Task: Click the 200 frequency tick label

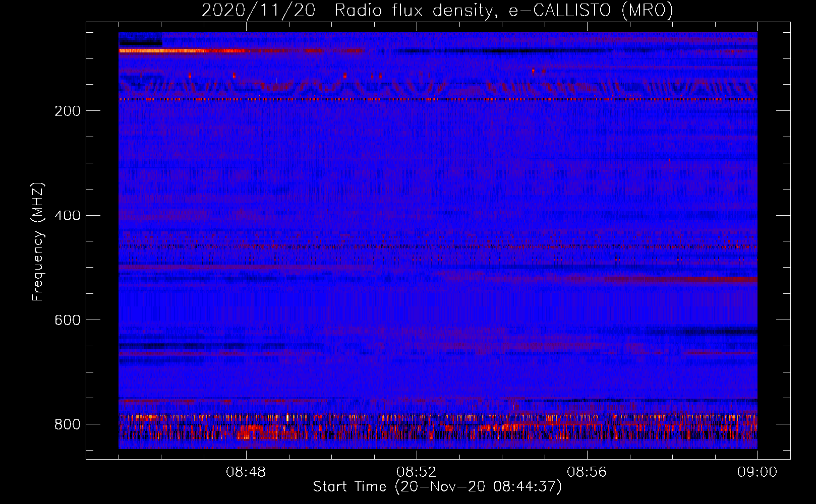Action: pyautogui.click(x=67, y=111)
